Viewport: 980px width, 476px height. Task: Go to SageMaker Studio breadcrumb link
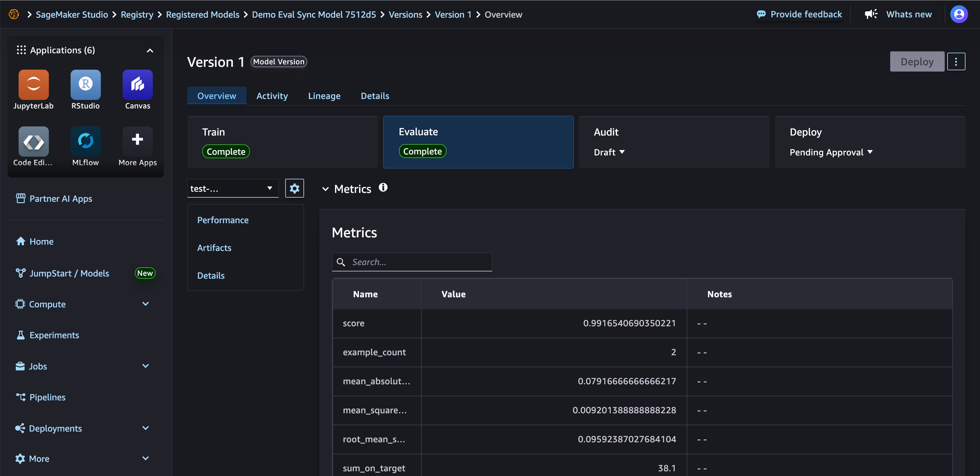72,15
